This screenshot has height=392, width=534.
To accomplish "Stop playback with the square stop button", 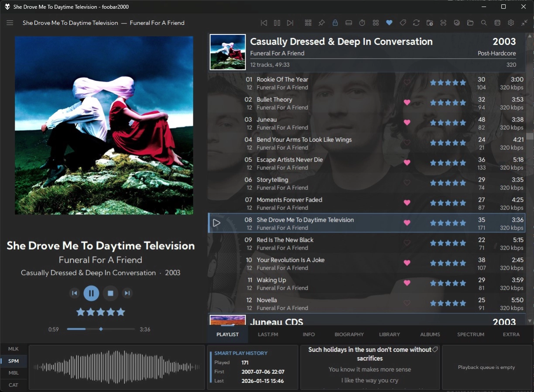I will [110, 293].
